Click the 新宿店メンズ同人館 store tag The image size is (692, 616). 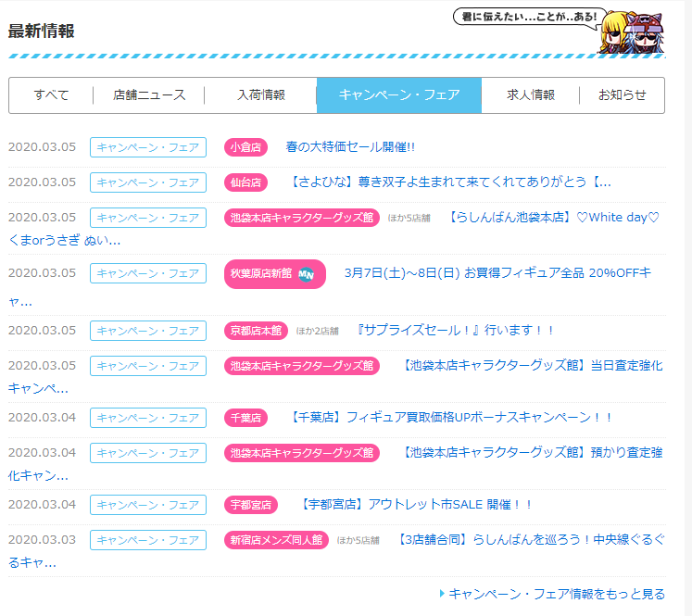pyautogui.click(x=276, y=540)
